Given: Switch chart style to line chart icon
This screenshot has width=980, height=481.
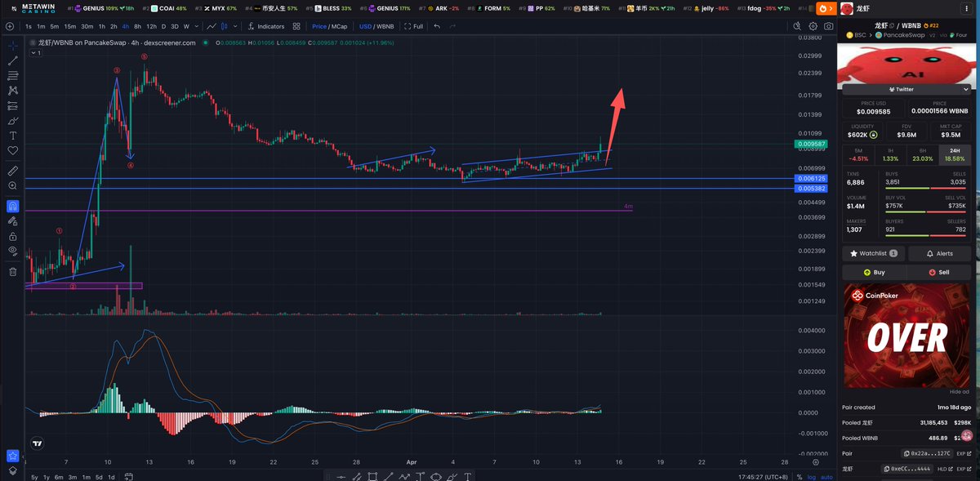Looking at the screenshot, I should pyautogui.click(x=212, y=26).
